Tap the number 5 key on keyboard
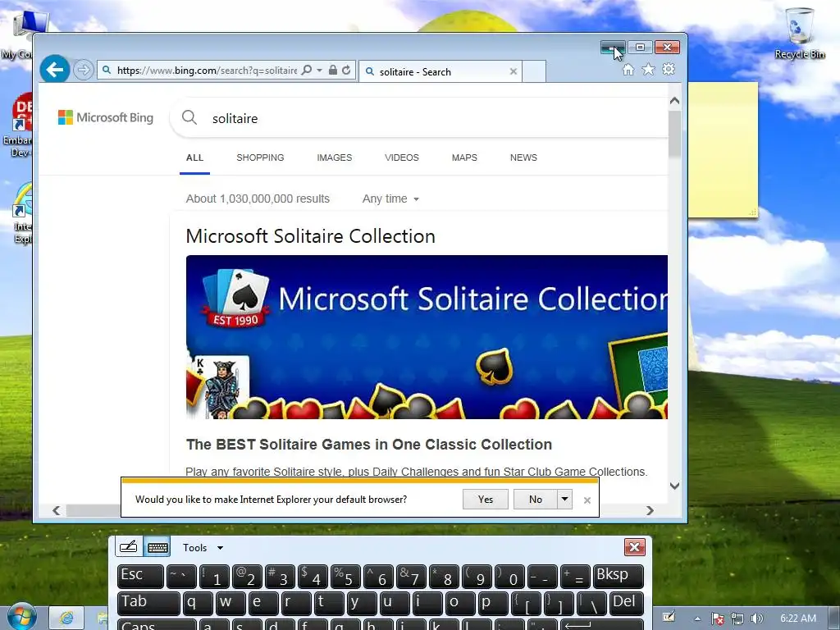The image size is (840, 630). tap(345, 577)
